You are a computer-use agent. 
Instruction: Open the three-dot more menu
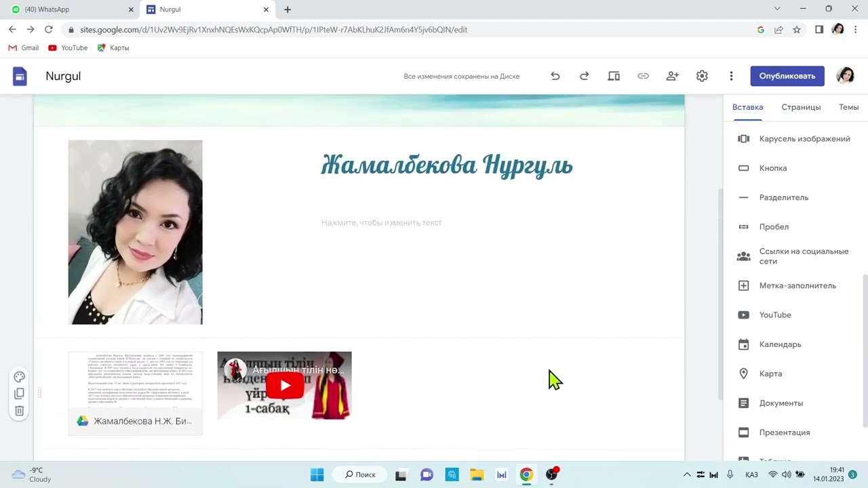pos(731,76)
